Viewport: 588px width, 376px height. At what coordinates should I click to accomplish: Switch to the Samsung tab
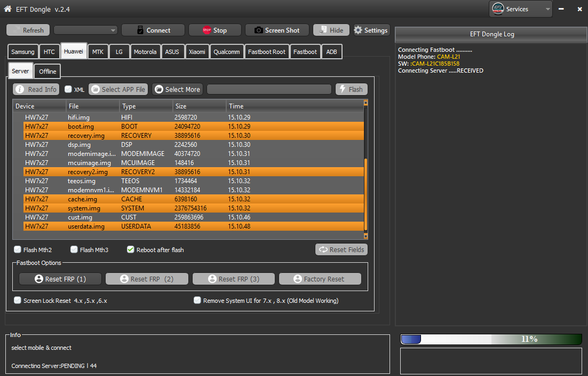pos(22,52)
